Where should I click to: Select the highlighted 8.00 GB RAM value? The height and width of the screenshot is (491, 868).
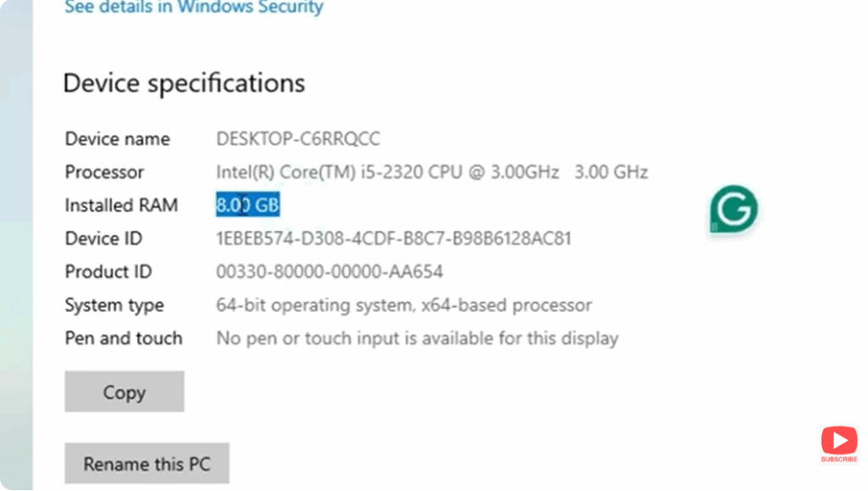coord(248,204)
